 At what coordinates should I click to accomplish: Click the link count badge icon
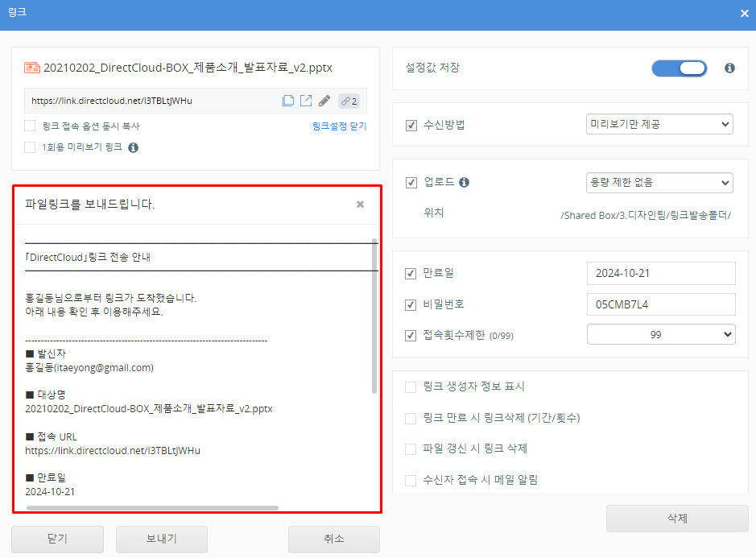(349, 101)
